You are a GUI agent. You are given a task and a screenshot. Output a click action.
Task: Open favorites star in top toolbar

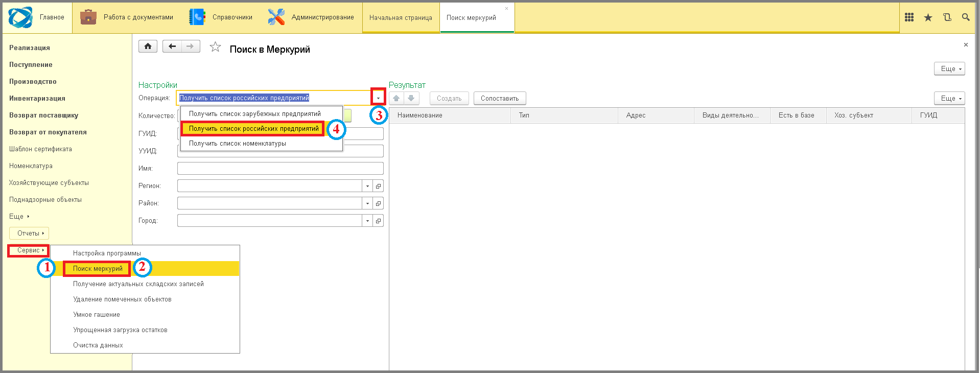tap(928, 17)
